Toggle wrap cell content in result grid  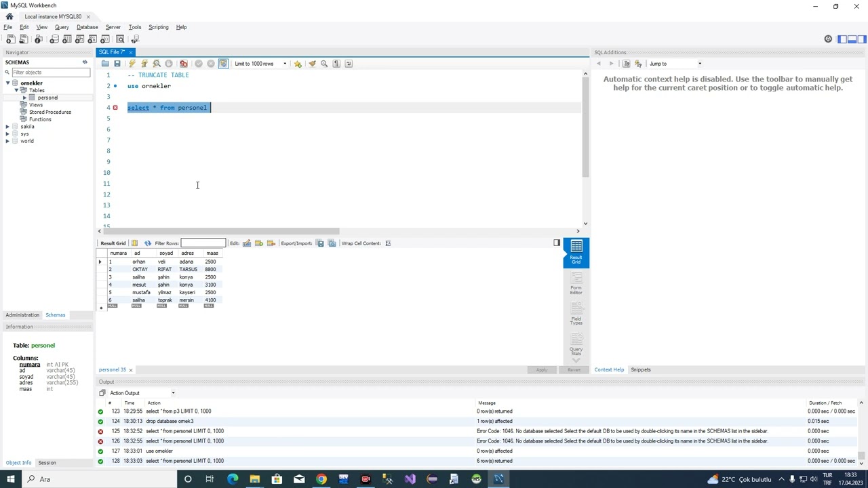388,243
